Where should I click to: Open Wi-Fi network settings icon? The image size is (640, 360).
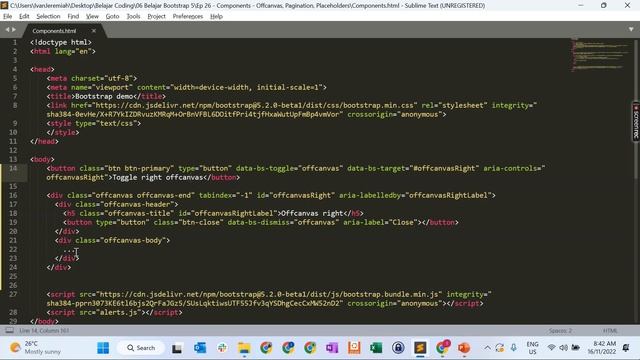(551, 348)
